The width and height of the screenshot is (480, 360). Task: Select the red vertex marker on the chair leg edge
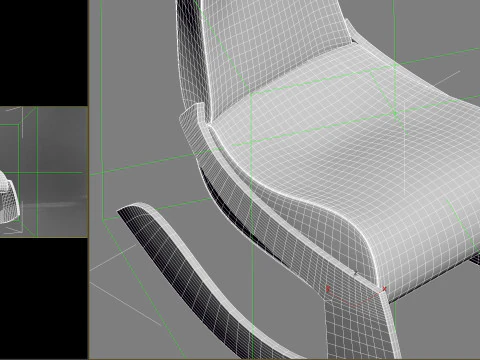tap(328, 289)
